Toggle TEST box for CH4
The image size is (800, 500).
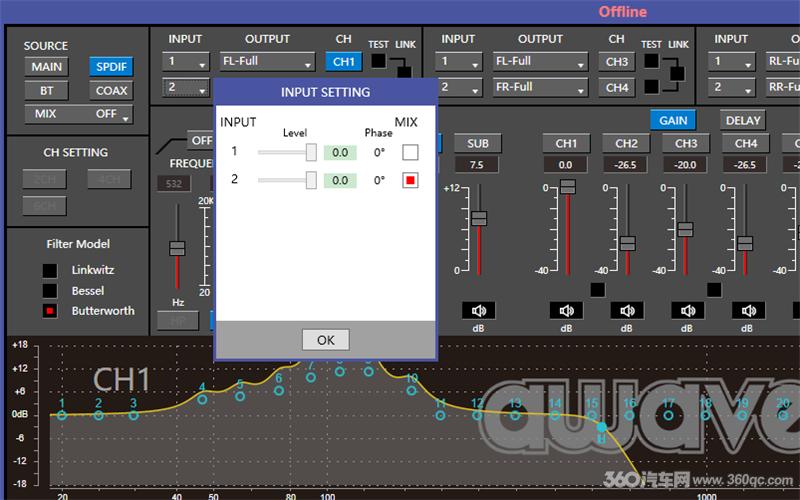651,86
